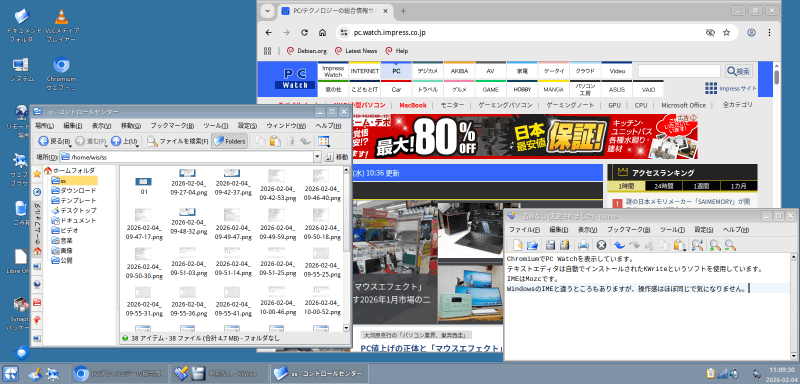Select the history clock sidebar tab

37,192
